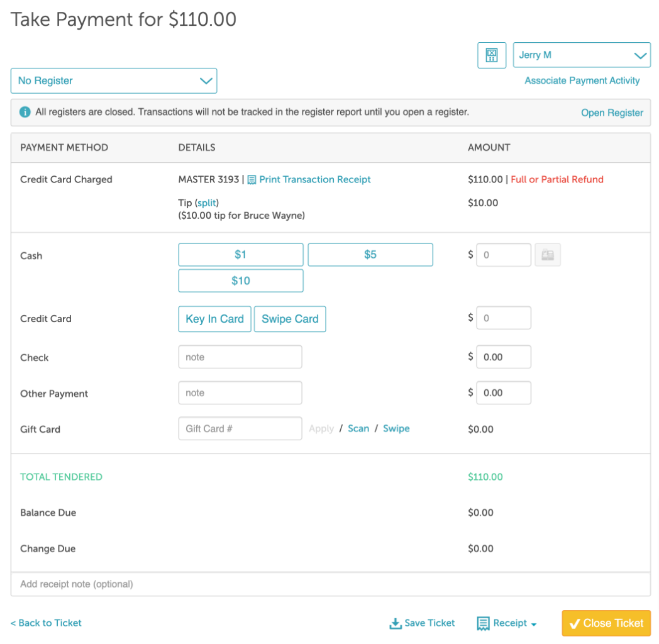Click the Other Payment note field
The height and width of the screenshot is (644, 659).
point(240,392)
